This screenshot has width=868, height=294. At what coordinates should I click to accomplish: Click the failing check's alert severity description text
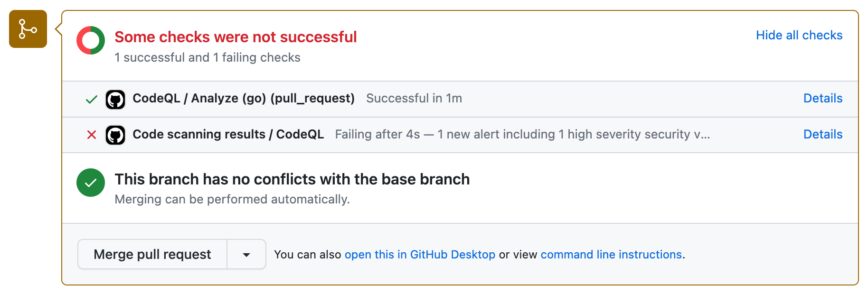pos(522,134)
